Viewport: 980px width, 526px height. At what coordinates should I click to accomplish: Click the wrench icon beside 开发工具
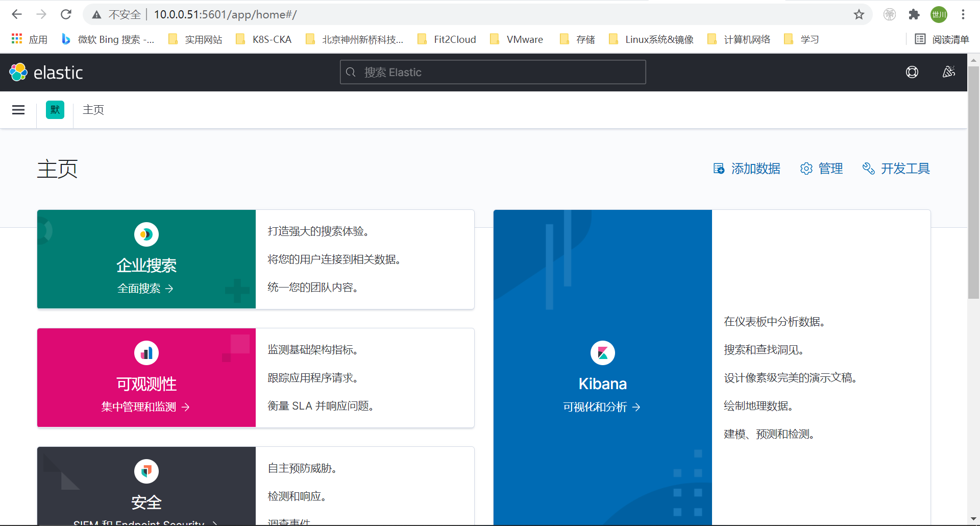tap(868, 169)
